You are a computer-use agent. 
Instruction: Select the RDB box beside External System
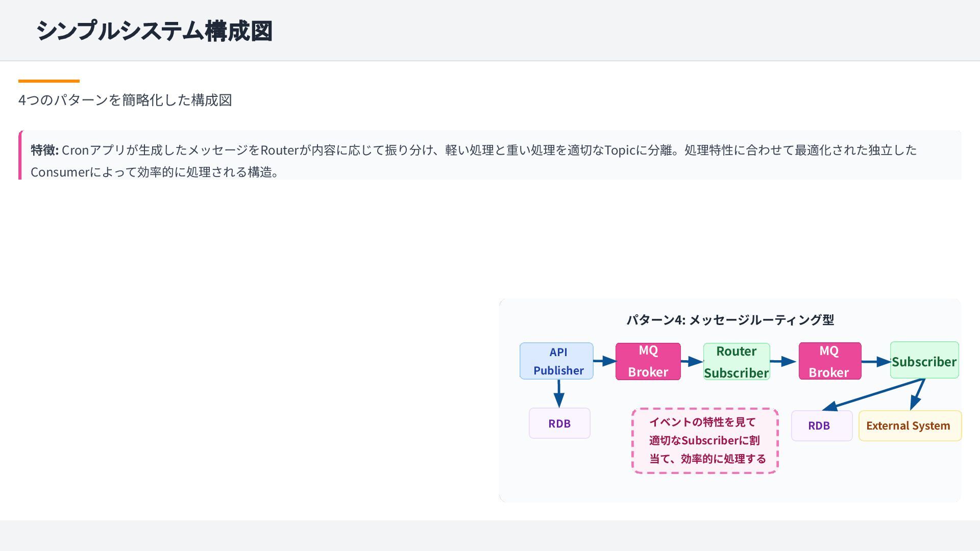pyautogui.click(x=821, y=425)
